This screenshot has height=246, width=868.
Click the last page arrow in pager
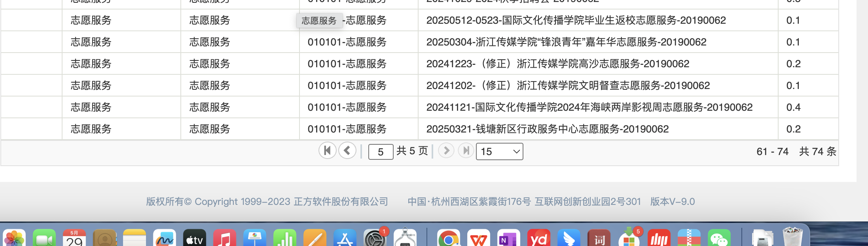(466, 151)
